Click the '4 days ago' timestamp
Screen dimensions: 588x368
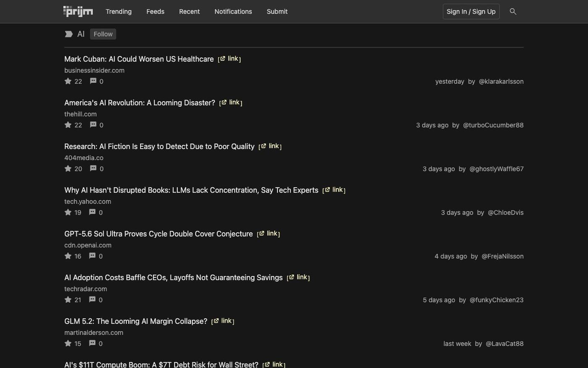(x=451, y=256)
